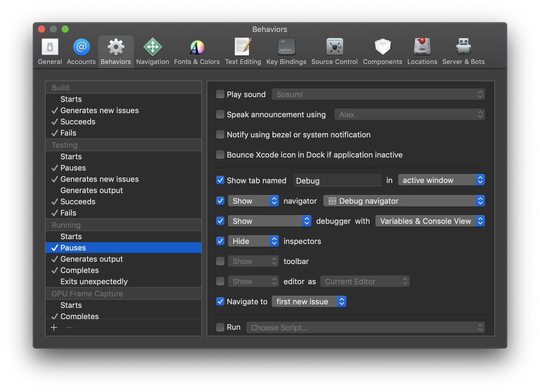
Task: Open the Debug navigator dropdown
Action: tap(404, 201)
